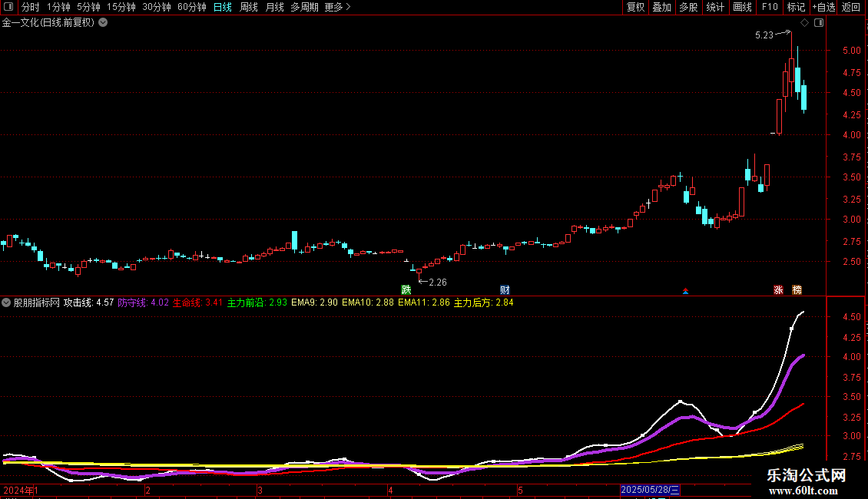868x499 pixels.
Task: Select the 60分钟 period
Action: tap(191, 7)
